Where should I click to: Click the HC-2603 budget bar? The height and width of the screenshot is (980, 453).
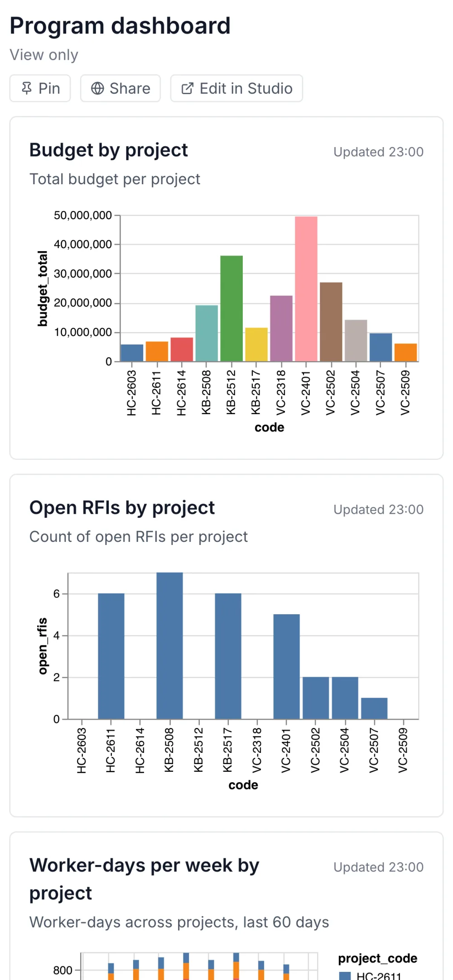tap(132, 353)
